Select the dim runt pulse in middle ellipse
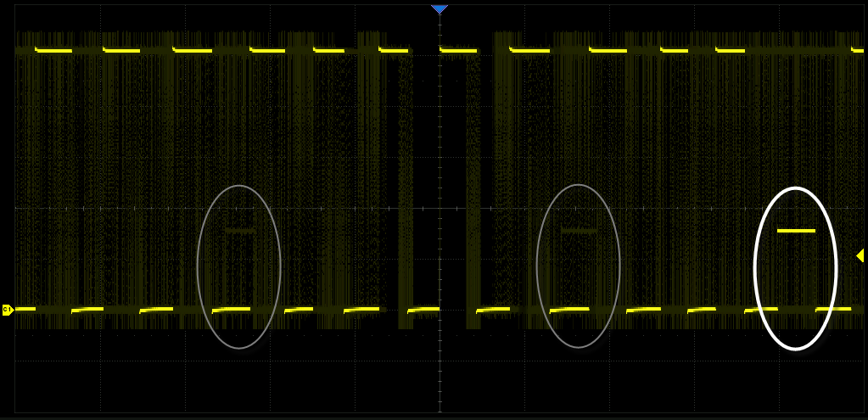 pyautogui.click(x=580, y=230)
